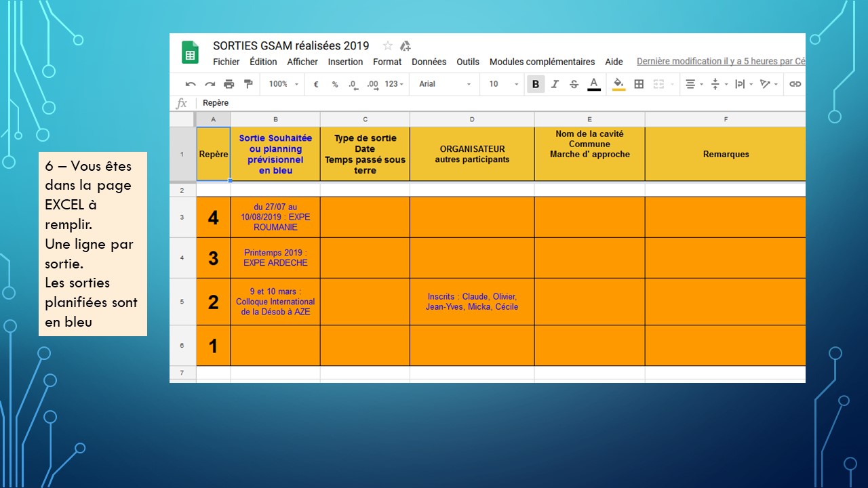Open the Afficher menu
The height and width of the screenshot is (488, 868).
302,62
